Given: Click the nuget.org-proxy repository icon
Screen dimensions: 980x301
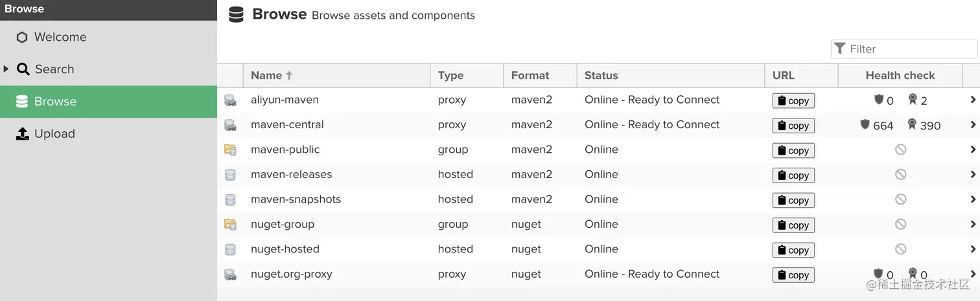Looking at the screenshot, I should 230,274.
